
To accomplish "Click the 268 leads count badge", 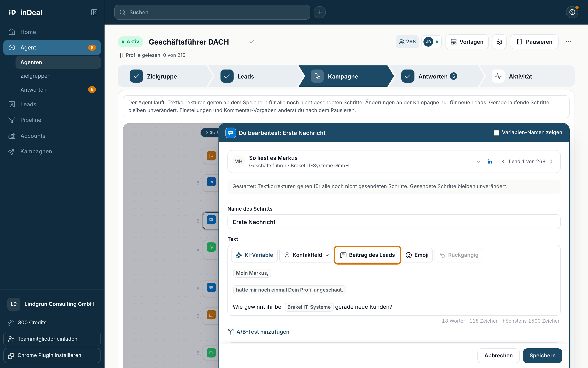I will (407, 42).
